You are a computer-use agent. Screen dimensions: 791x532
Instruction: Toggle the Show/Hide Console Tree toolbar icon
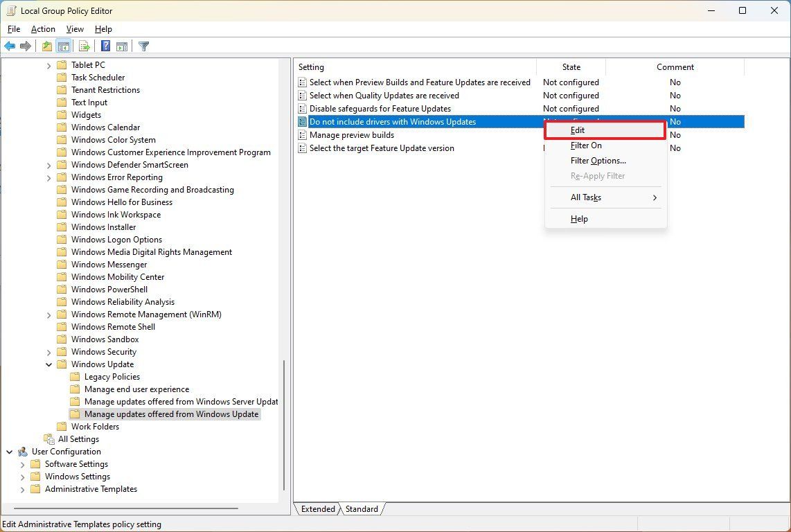(x=64, y=46)
